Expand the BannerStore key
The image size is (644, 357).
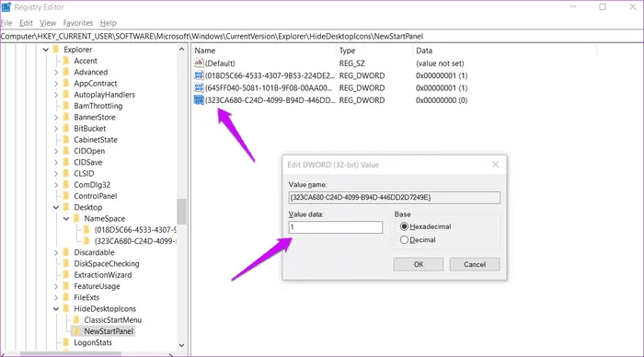(56, 118)
